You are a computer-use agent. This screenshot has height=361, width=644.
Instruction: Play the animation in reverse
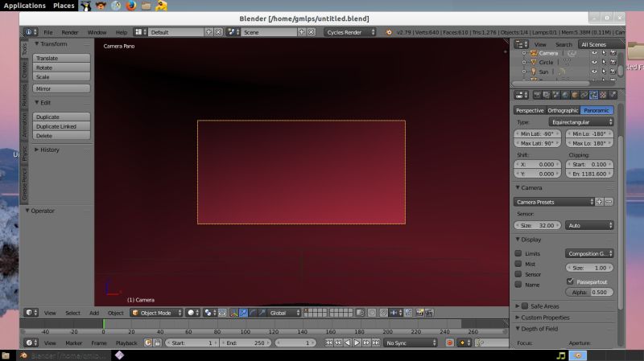click(x=348, y=343)
